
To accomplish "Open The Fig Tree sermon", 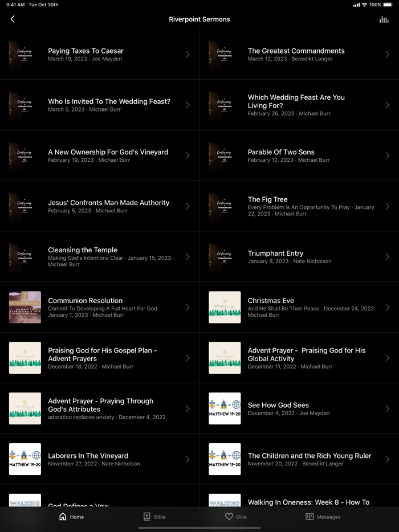I will pos(299,206).
